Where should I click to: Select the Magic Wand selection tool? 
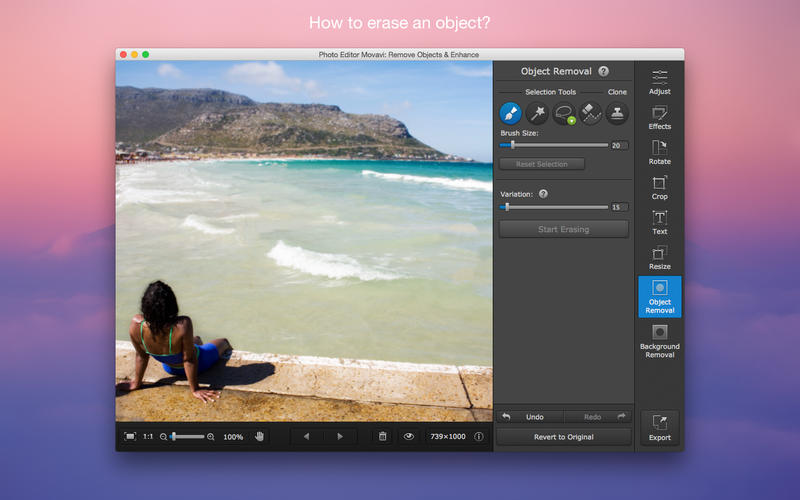tap(537, 114)
